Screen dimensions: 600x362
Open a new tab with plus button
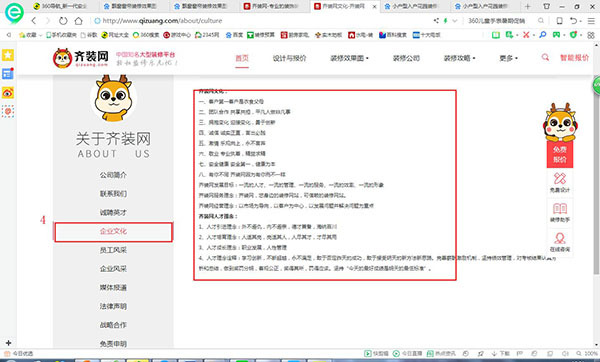(x=528, y=7)
